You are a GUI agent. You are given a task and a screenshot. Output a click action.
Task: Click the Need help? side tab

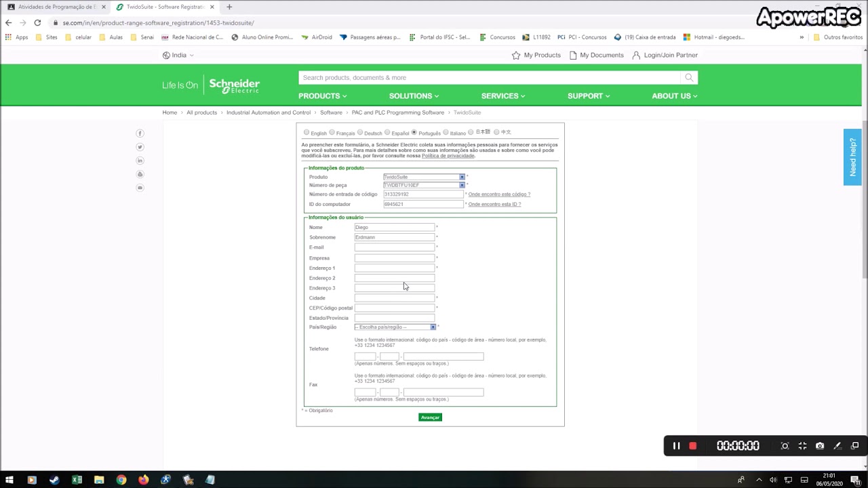click(x=852, y=157)
